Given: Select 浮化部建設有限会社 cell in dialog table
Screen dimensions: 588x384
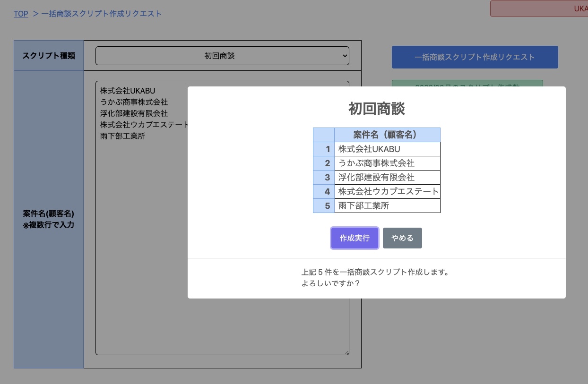Looking at the screenshot, I should (387, 178).
